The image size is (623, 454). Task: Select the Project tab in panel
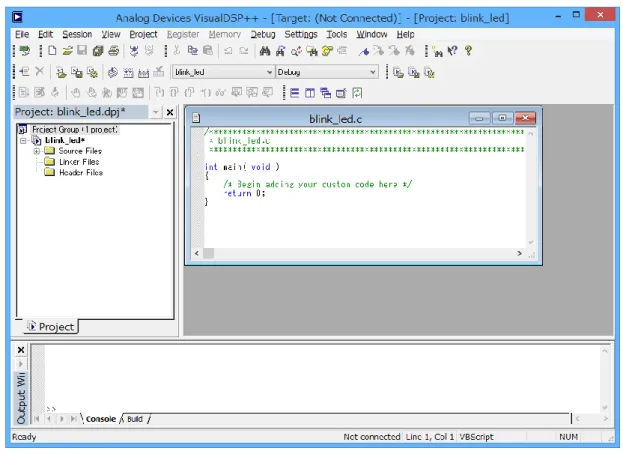[51, 326]
